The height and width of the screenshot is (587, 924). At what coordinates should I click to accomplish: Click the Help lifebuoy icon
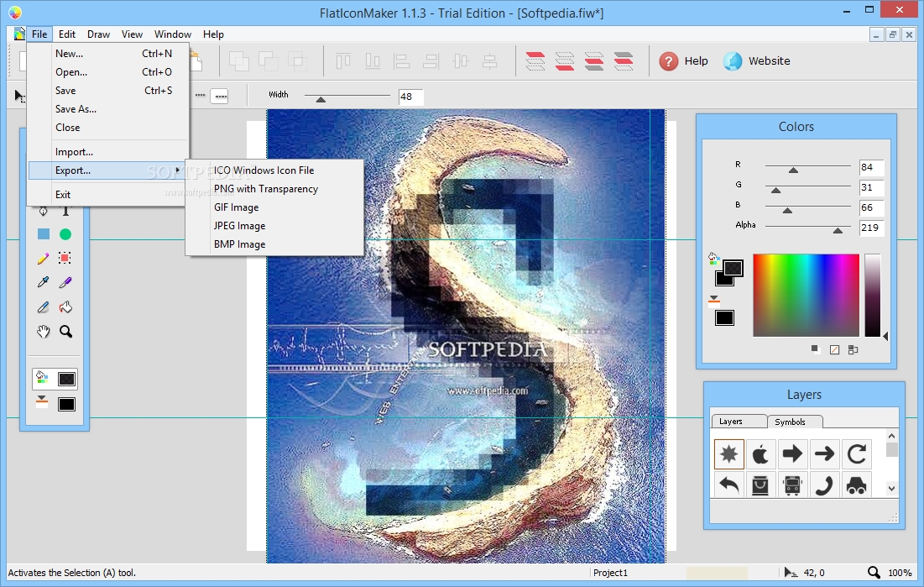(x=668, y=60)
